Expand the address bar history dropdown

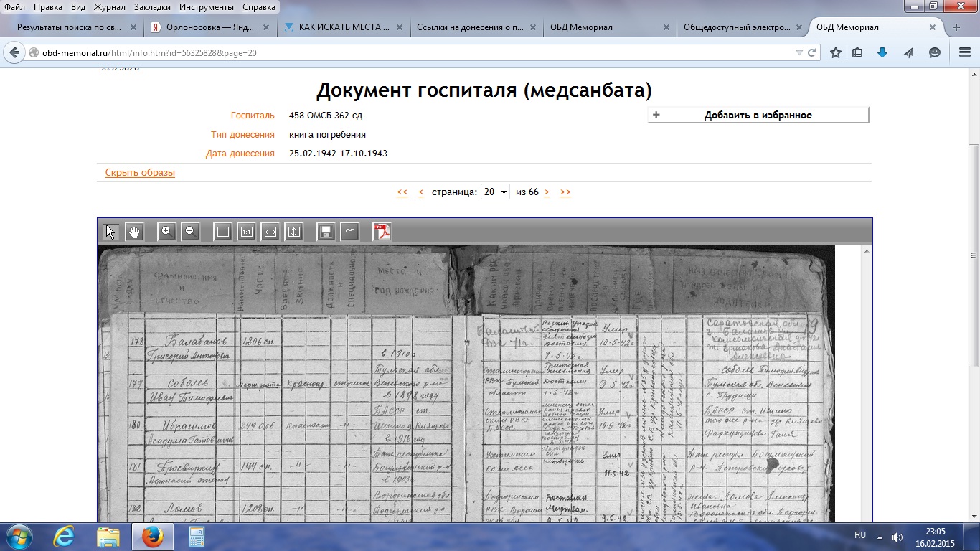[x=799, y=53]
